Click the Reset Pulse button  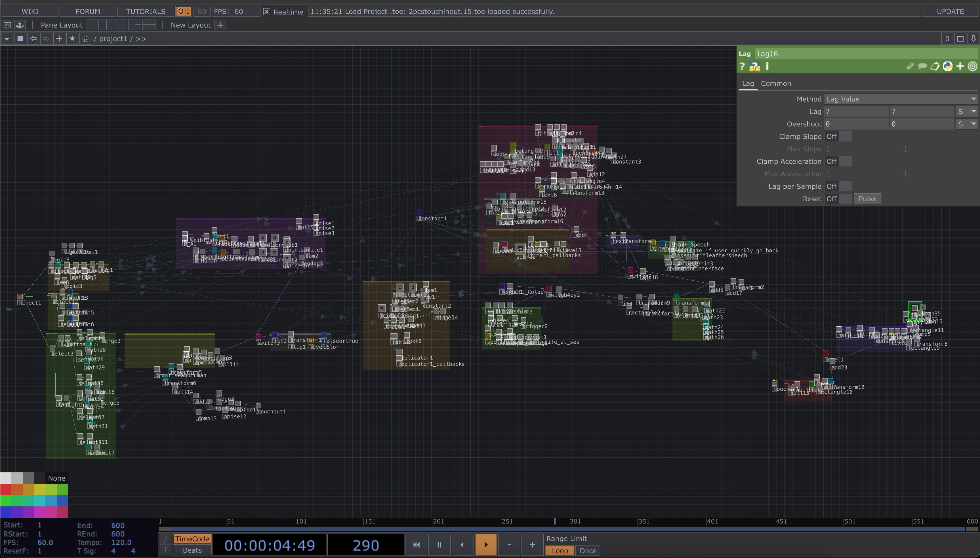click(x=868, y=199)
